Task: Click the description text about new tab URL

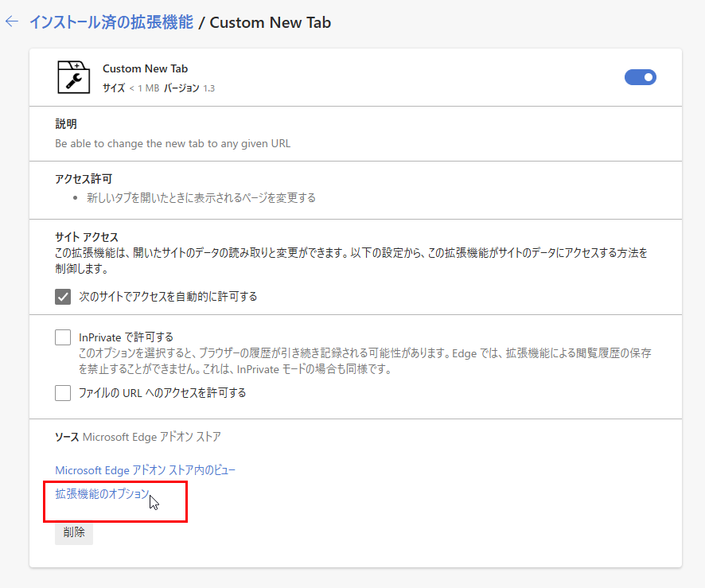Action: coord(173,143)
